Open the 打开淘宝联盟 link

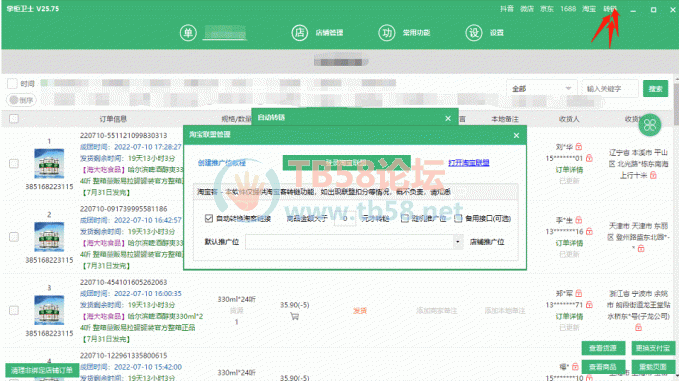pos(469,163)
